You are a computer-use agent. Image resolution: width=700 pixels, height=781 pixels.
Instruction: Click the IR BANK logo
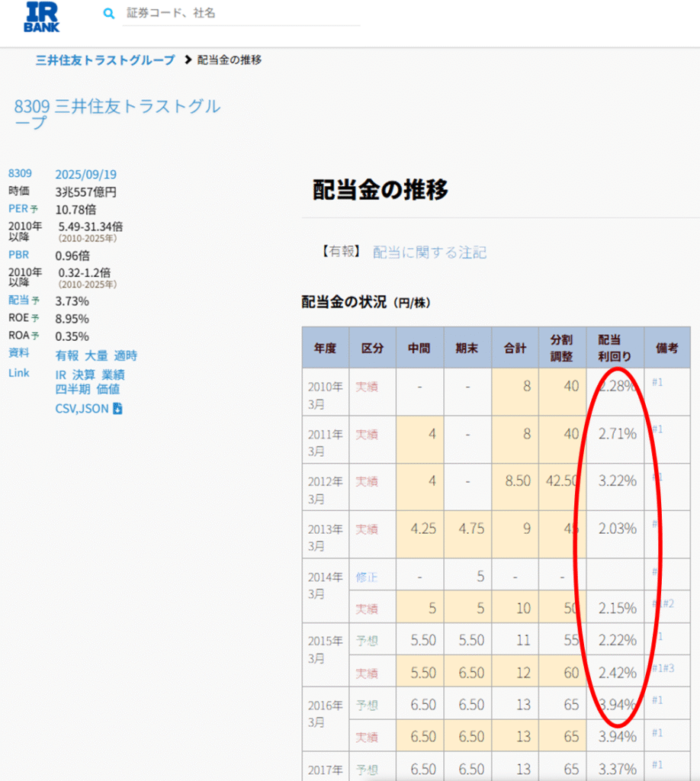coord(42,17)
